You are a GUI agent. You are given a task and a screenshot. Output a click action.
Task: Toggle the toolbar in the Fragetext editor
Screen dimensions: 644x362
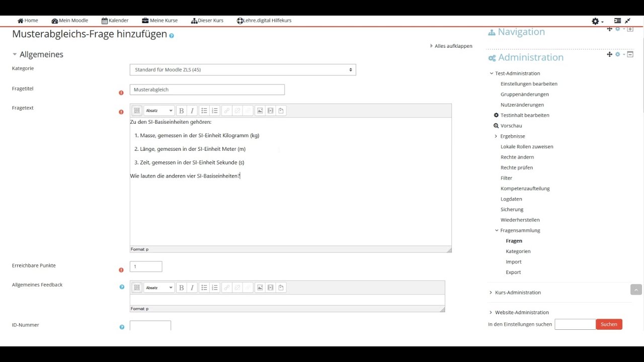point(136,111)
